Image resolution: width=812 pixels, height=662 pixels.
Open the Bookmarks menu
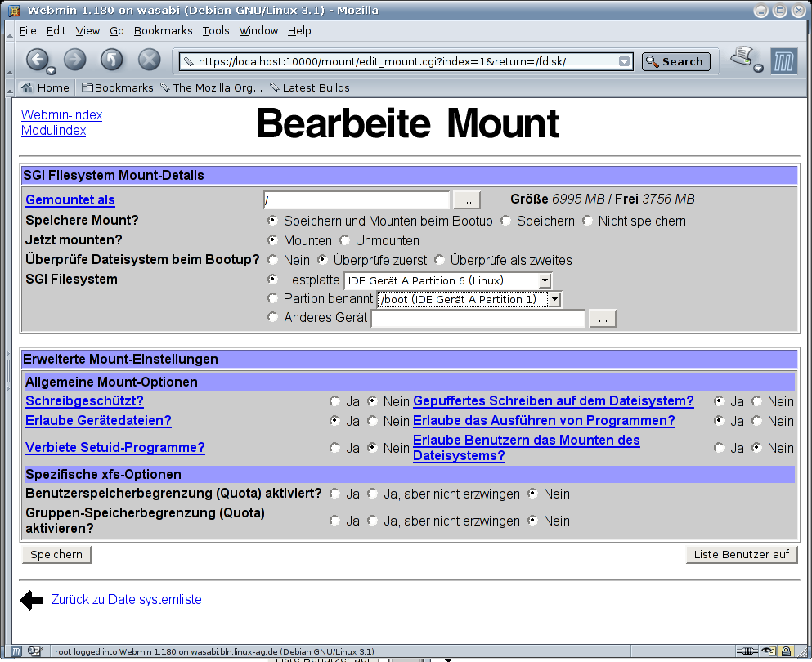pyautogui.click(x=163, y=31)
